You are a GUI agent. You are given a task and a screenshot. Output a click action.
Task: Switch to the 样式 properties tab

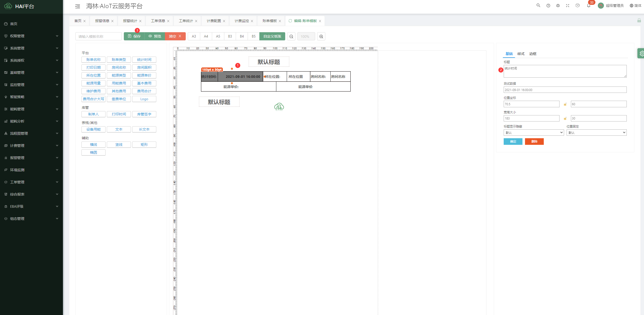(x=521, y=54)
